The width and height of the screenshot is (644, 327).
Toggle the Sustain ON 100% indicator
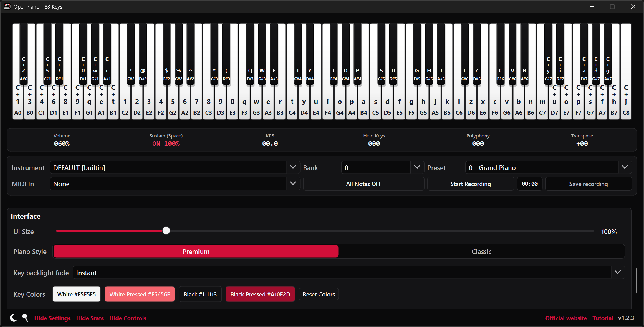166,144
